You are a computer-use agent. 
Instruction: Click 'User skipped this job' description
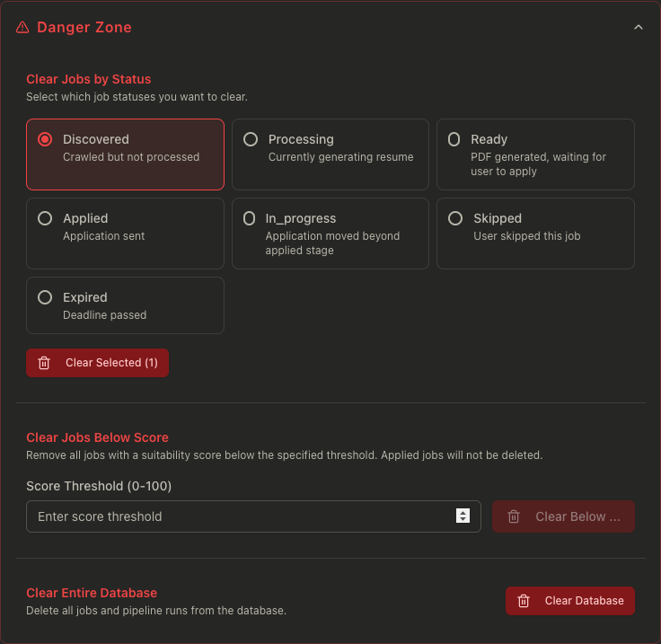coord(527,236)
